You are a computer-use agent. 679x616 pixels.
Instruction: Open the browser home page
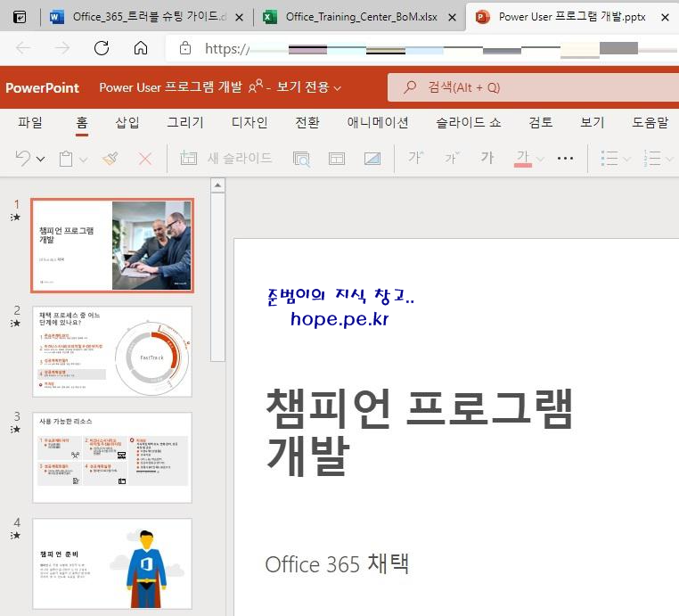pyautogui.click(x=141, y=48)
